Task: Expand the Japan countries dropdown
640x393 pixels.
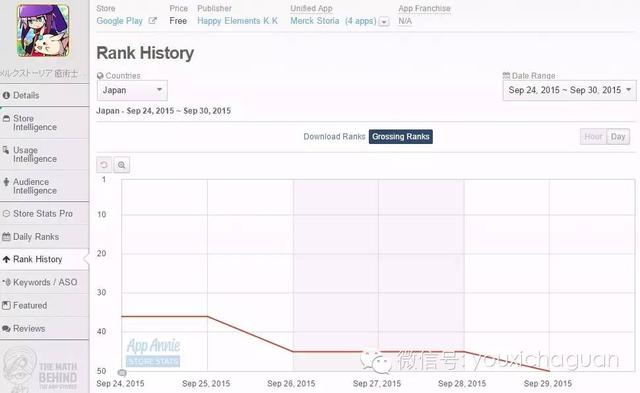Action: (132, 90)
